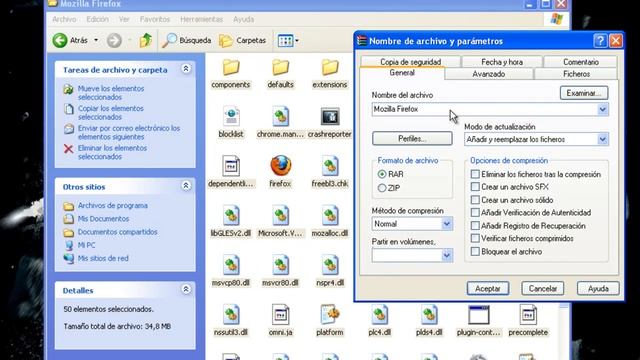Image resolution: width=640 pixels, height=360 pixels.
Task: Enable Verificar ficheros comprimidos
Action: click(x=475, y=238)
